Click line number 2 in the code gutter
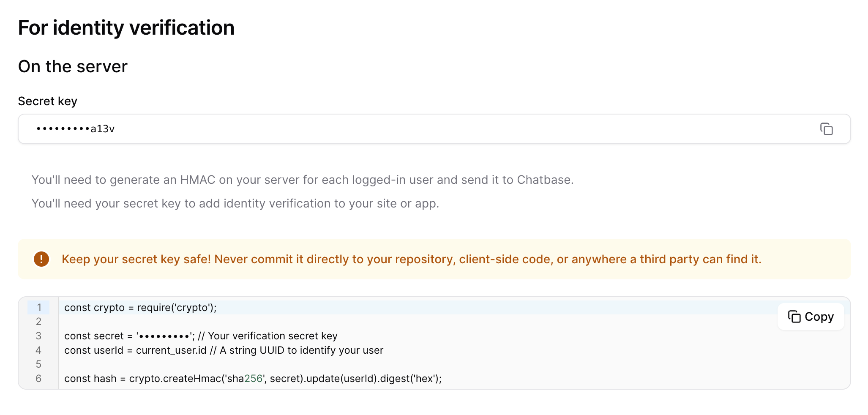 click(39, 322)
